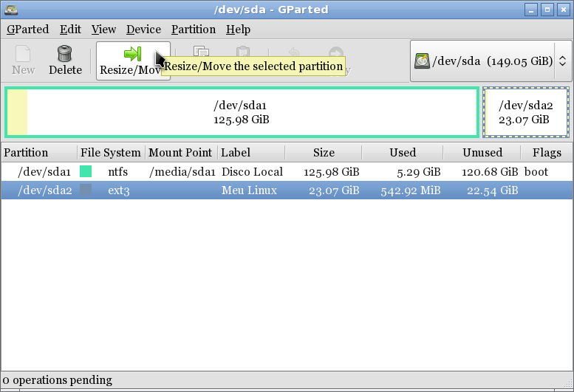This screenshot has width=574, height=392.
Task: Click the Disco Local label cell
Action: tap(252, 172)
